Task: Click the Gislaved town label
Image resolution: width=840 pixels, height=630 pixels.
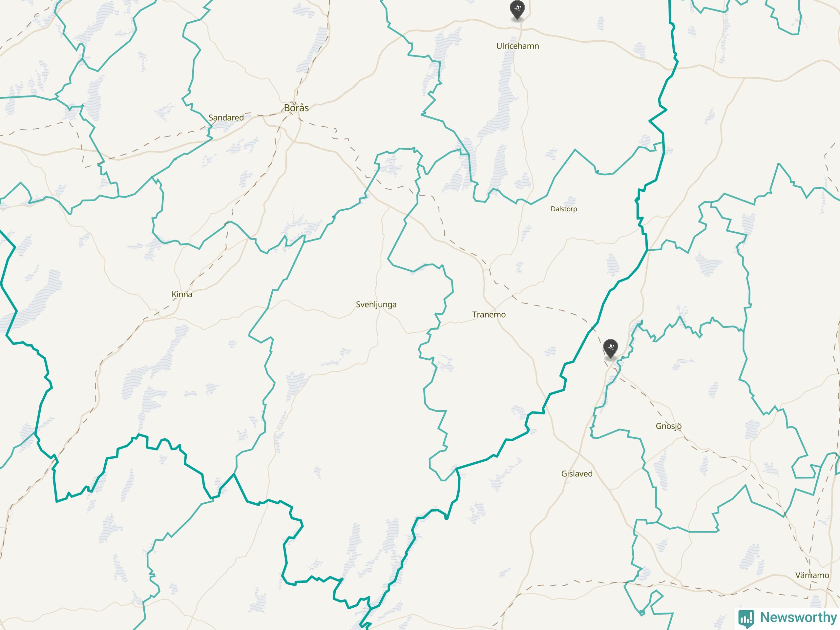Action: click(577, 473)
